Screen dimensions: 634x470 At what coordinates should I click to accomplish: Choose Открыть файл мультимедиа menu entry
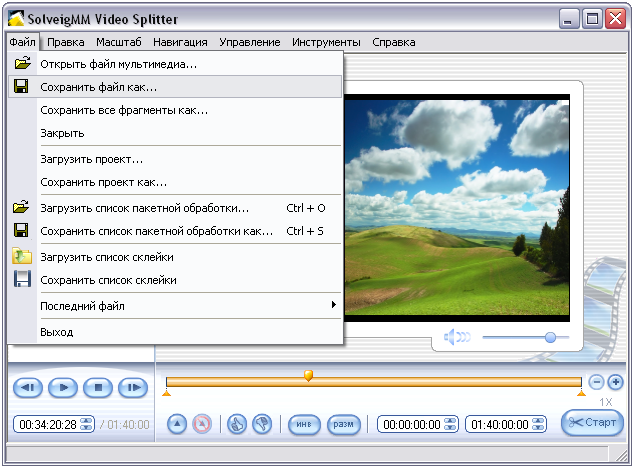175,64
